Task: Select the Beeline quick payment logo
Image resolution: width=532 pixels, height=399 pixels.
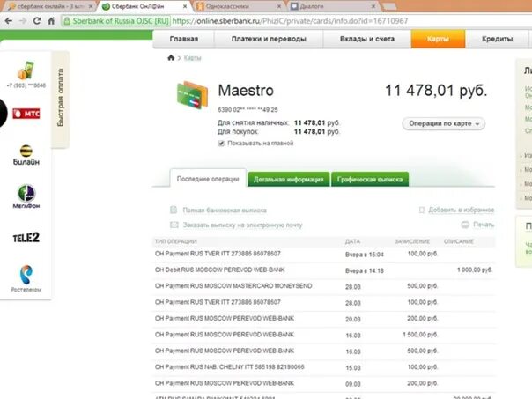Action: [26, 155]
